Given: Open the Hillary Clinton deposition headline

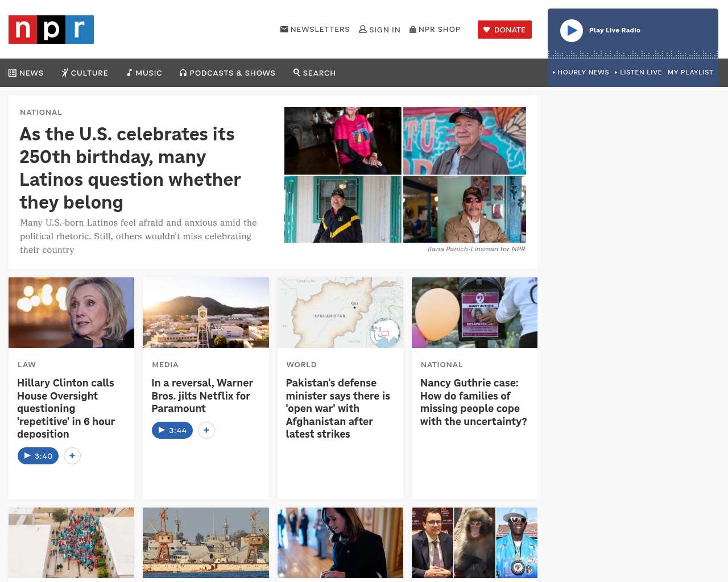Looking at the screenshot, I should (x=66, y=408).
